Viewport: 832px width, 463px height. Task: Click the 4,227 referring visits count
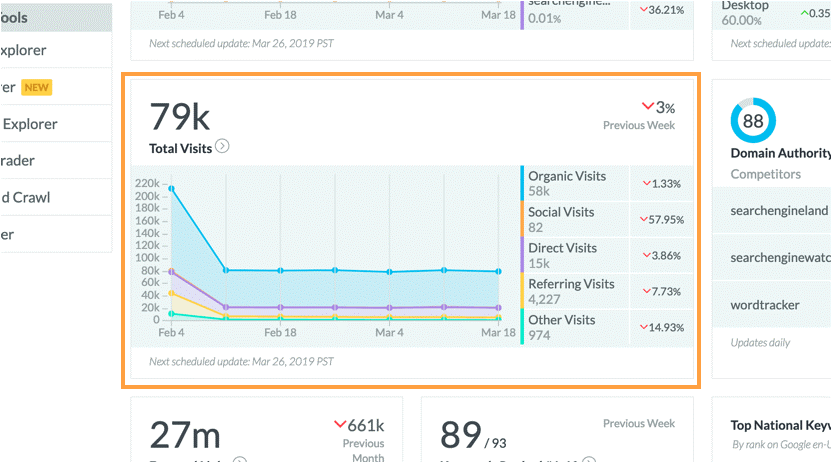pyautogui.click(x=544, y=300)
